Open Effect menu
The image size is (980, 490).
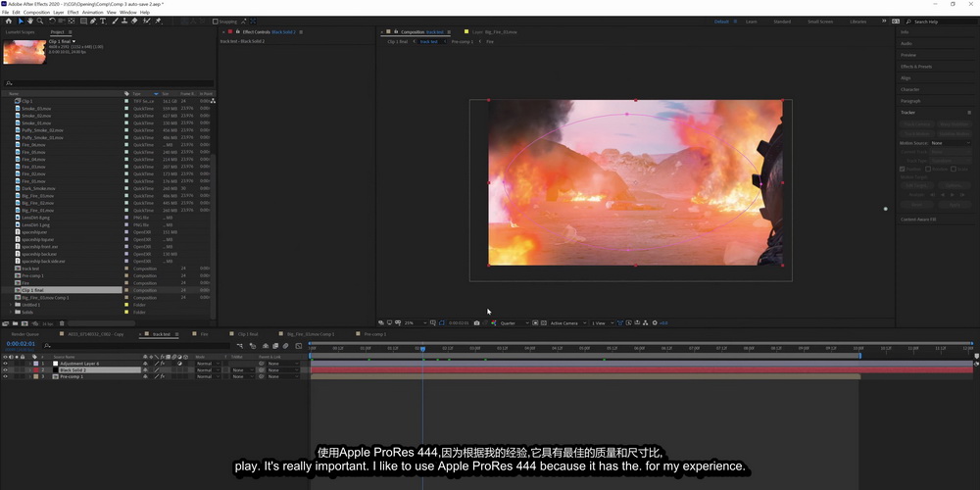click(73, 12)
